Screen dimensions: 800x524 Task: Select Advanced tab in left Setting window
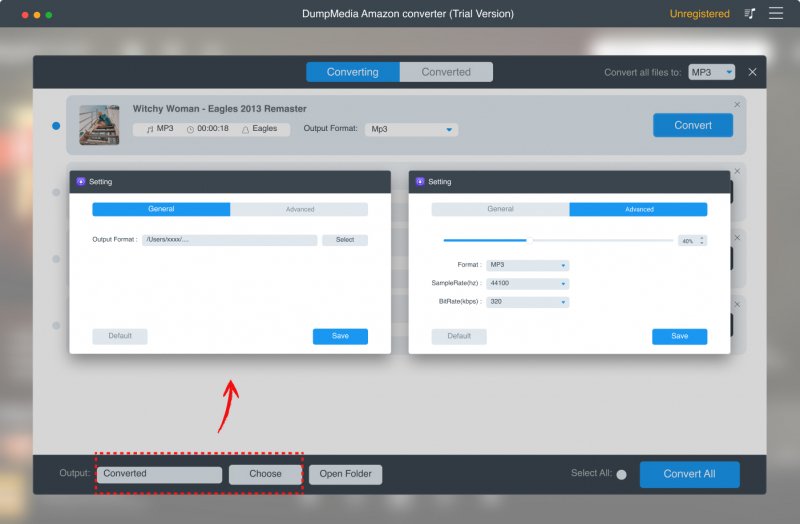[299, 209]
